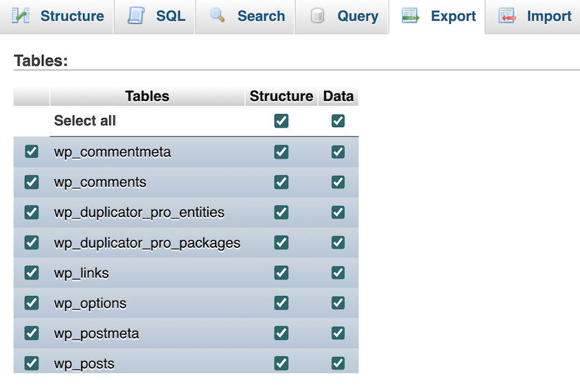Switch to the Search tab
Screen dimensions: 580x392
click(245, 16)
